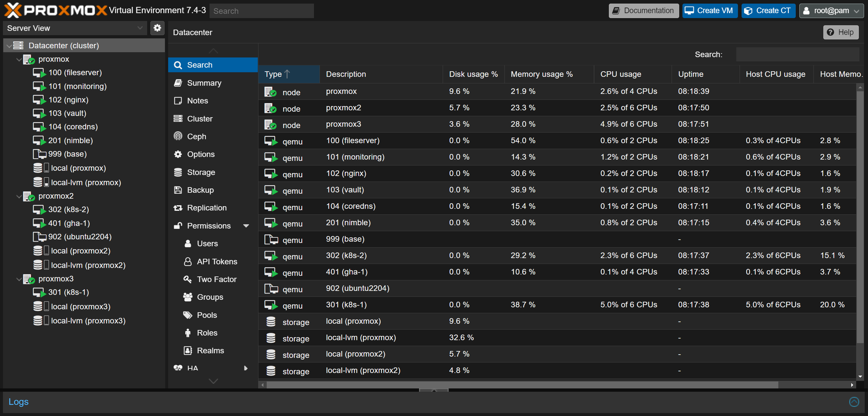Click the HA heartbeat icon
Image resolution: width=868 pixels, height=416 pixels.
[x=178, y=368]
